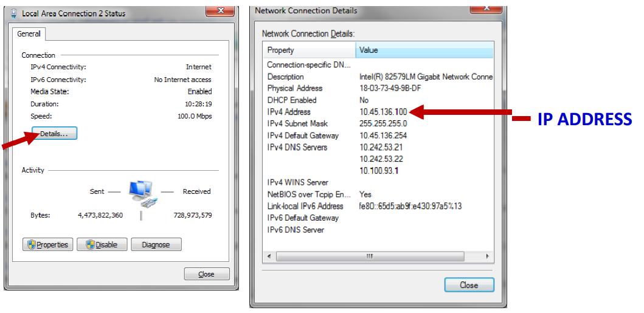Screen dimensions: 644x313
Task: Click the Value column header
Action: click(424, 50)
